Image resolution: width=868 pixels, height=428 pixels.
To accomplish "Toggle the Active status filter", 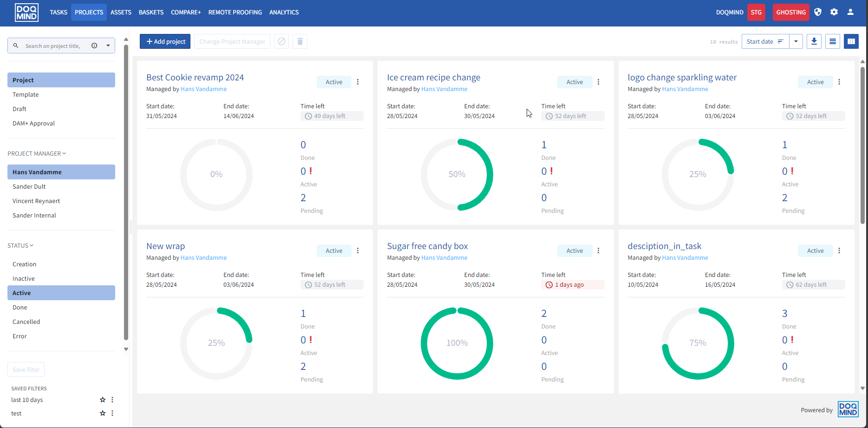I will [x=61, y=293].
